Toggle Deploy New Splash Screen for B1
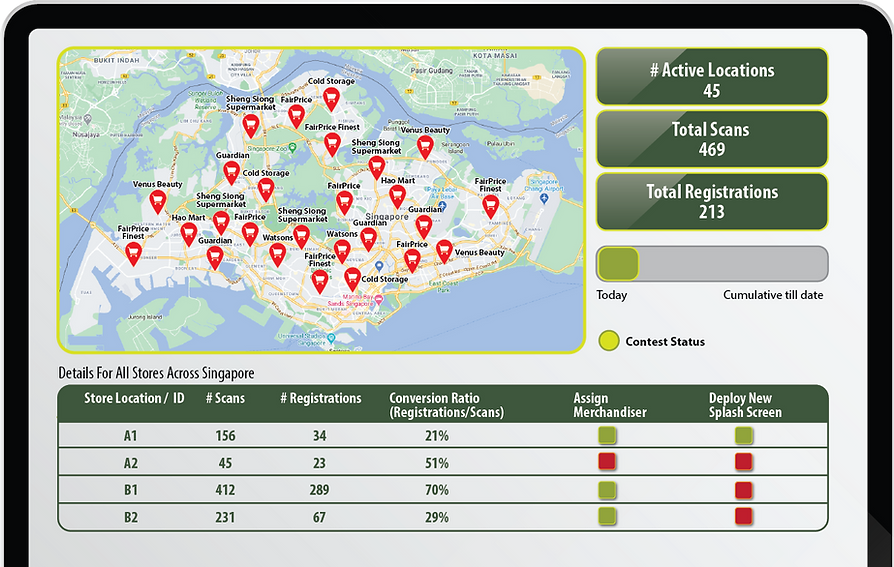Screen dimensions: 894x567 pyautogui.click(x=743, y=490)
